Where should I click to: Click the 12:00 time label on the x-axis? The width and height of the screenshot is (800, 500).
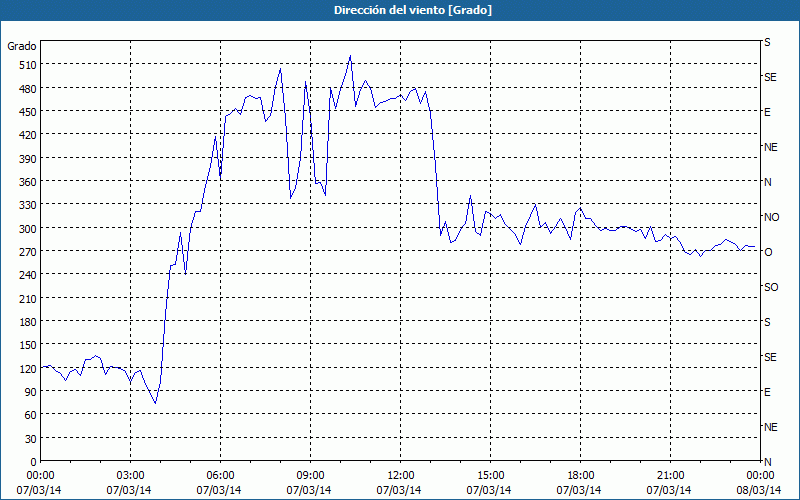(400, 476)
